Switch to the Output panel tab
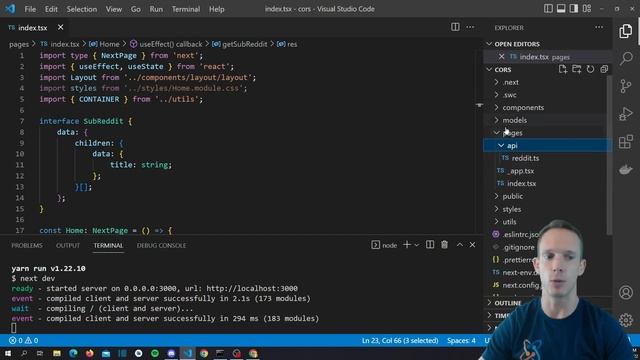This screenshot has width=640, height=360. tap(68, 245)
